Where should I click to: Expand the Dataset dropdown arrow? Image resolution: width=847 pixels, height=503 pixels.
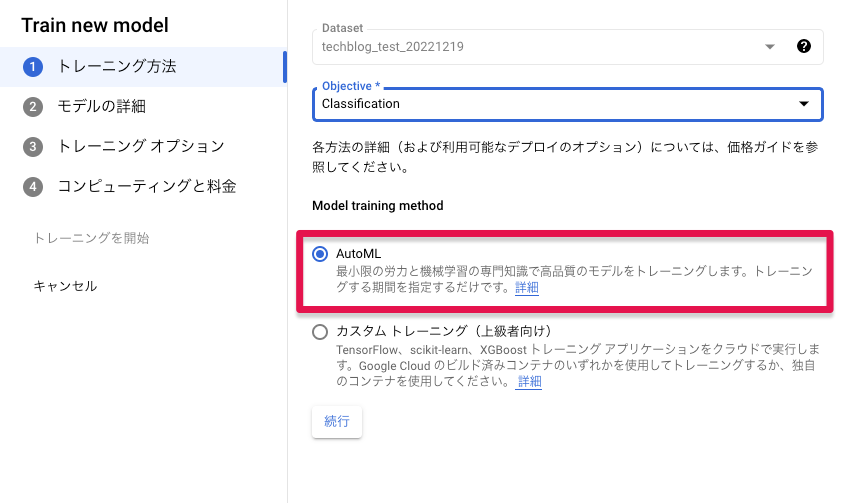coord(769,47)
